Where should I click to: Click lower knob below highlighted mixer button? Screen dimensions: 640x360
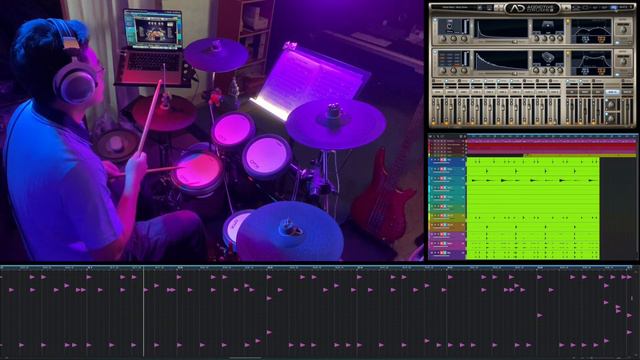pos(611,118)
